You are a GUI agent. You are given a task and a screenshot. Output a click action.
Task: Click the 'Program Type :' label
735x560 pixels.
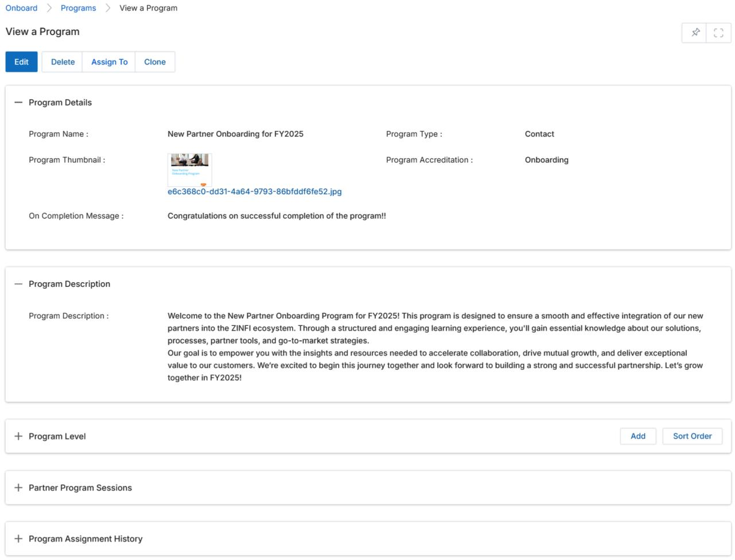[414, 134]
